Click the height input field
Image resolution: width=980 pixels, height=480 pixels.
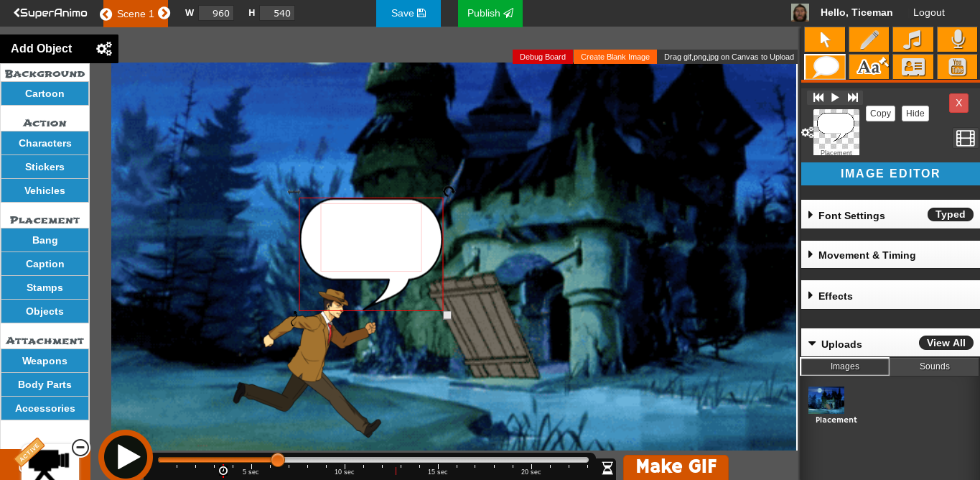tap(277, 13)
